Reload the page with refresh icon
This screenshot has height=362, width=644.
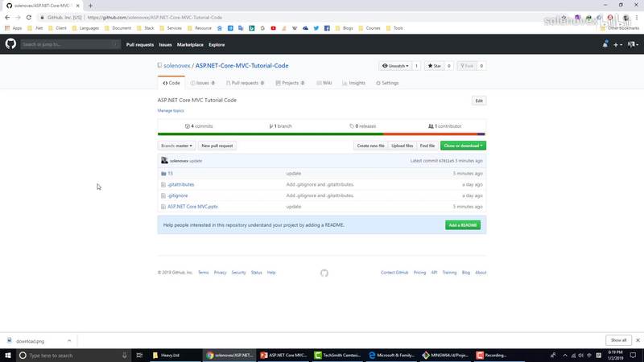29,17
